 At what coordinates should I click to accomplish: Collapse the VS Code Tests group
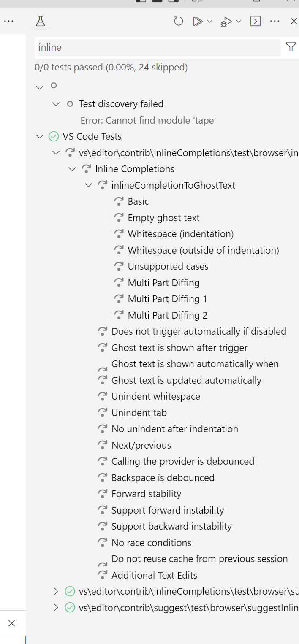[x=40, y=136]
